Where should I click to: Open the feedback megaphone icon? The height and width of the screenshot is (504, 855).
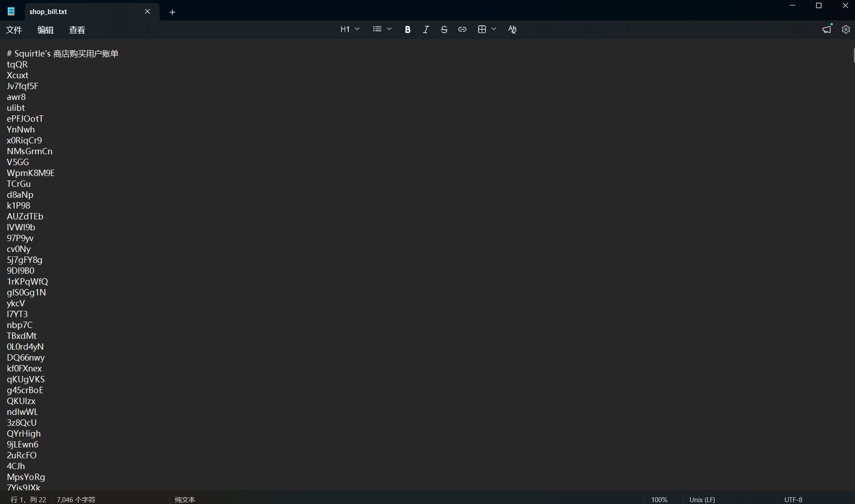(826, 29)
